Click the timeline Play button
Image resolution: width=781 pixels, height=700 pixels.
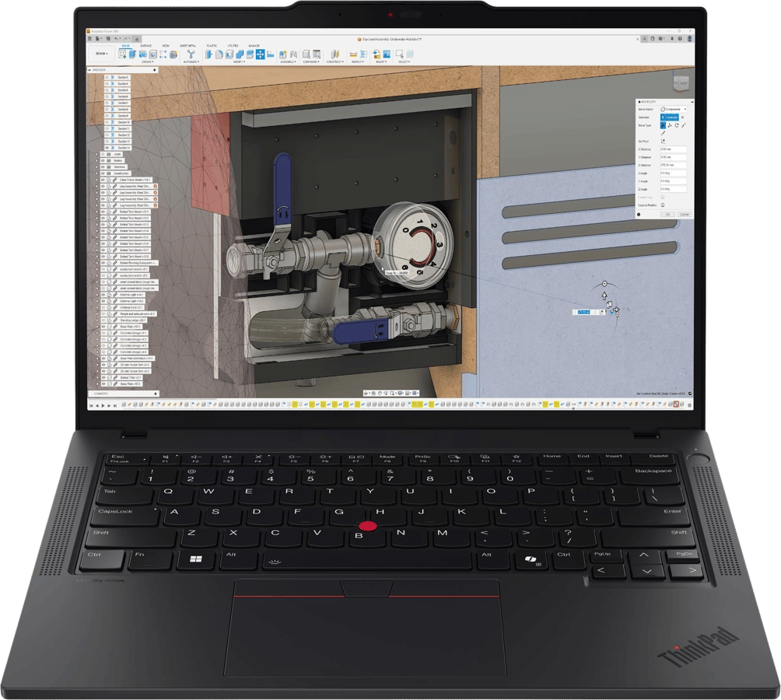(103, 406)
